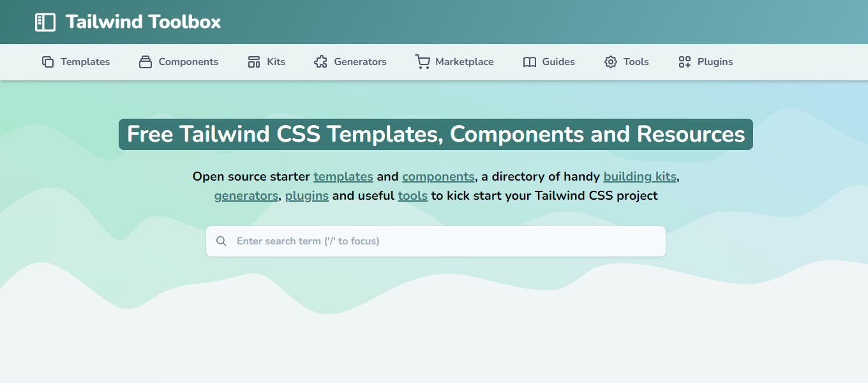Follow the 'building kits' link
This screenshot has width=868, height=388.
(640, 177)
